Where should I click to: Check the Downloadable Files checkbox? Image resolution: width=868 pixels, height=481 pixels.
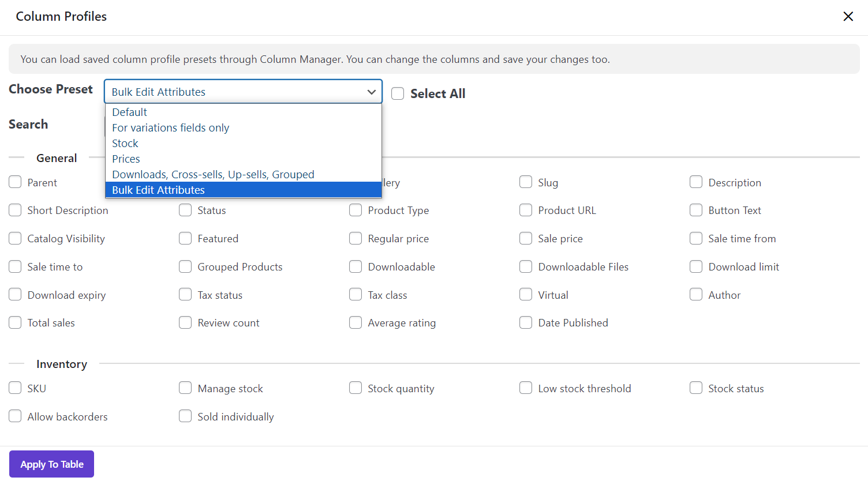click(526, 266)
